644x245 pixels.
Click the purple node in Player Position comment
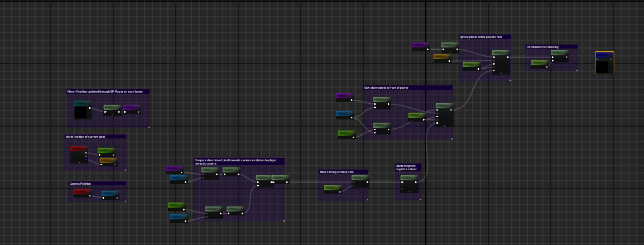[x=132, y=108]
